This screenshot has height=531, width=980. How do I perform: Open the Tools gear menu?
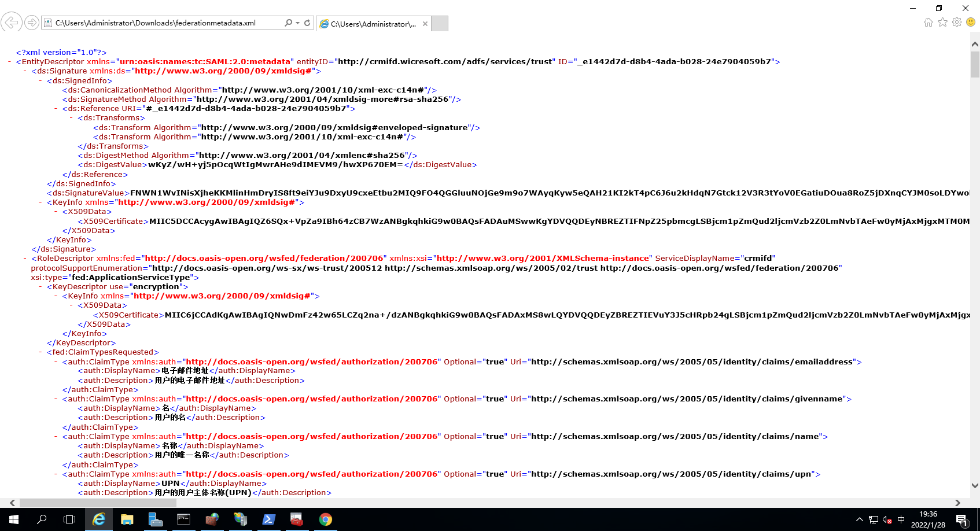click(x=957, y=22)
